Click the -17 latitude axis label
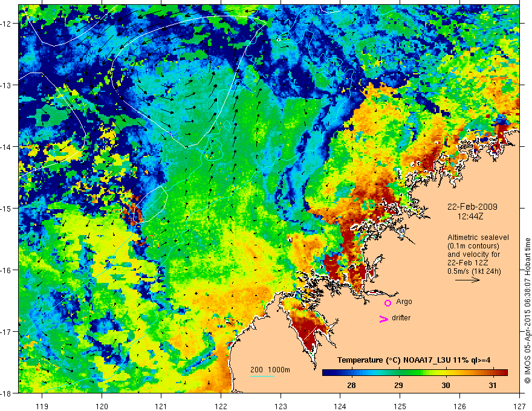 [x=7, y=331]
